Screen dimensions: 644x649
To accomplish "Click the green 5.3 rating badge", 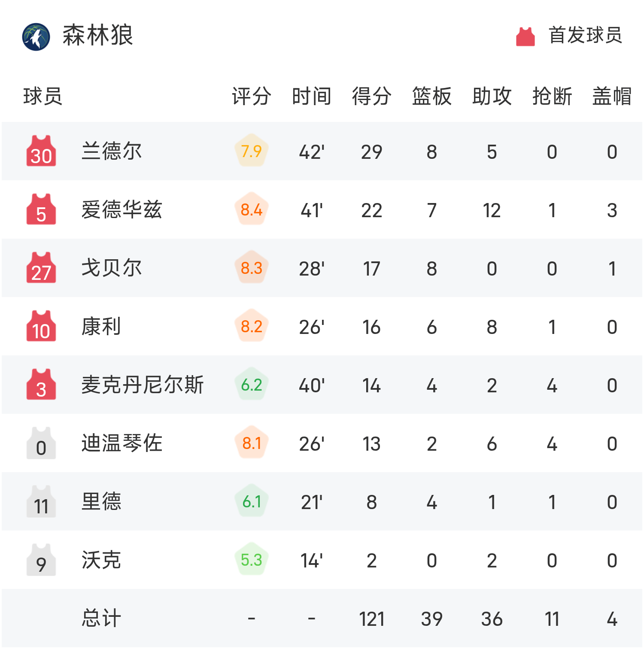I will [x=251, y=560].
